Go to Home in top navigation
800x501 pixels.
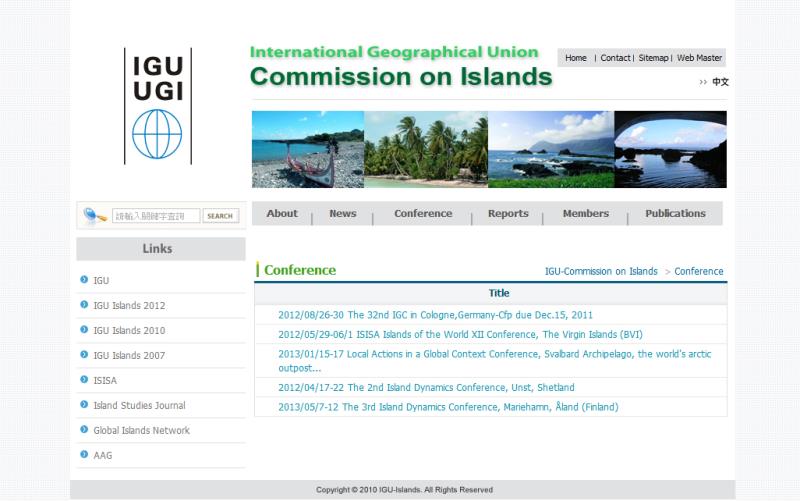(x=576, y=58)
